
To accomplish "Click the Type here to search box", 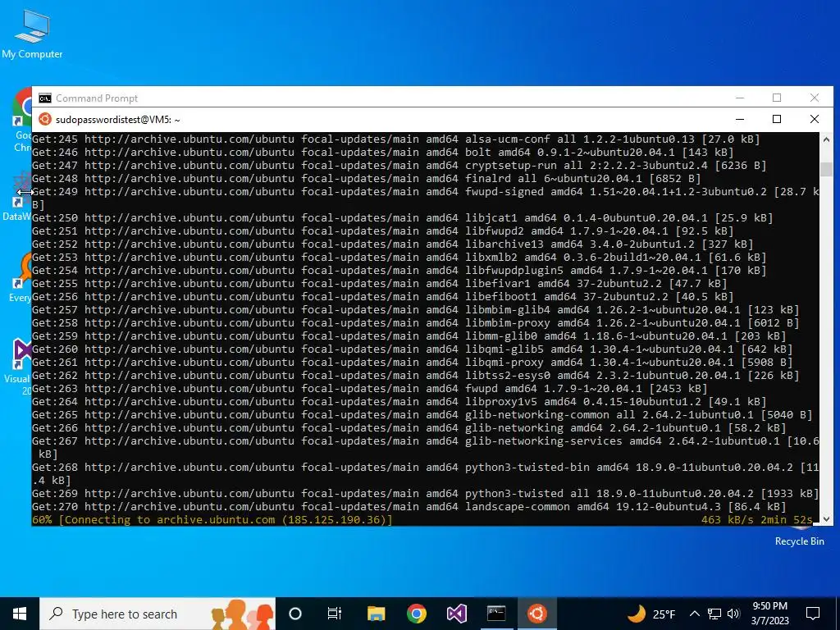I will (x=157, y=614).
